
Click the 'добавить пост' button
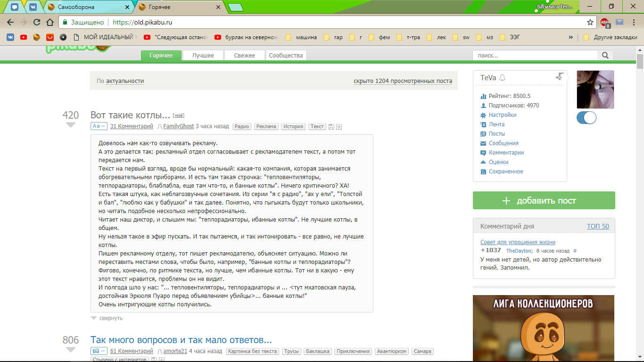point(544,200)
